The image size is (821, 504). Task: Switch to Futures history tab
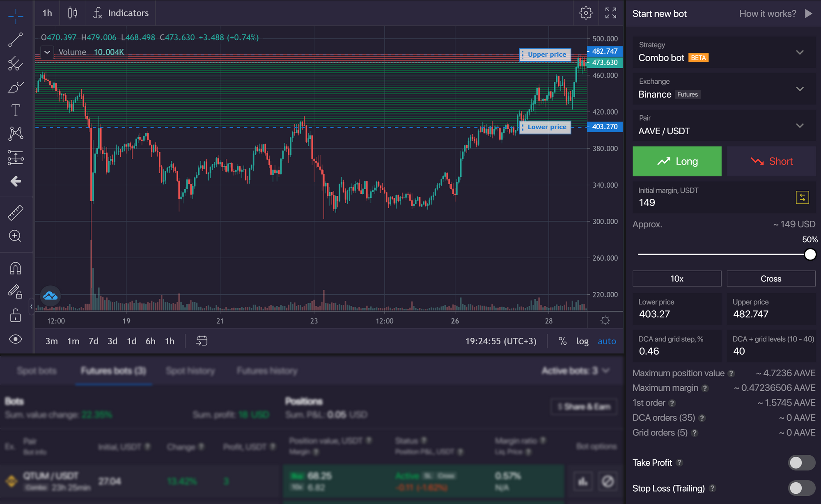(267, 371)
